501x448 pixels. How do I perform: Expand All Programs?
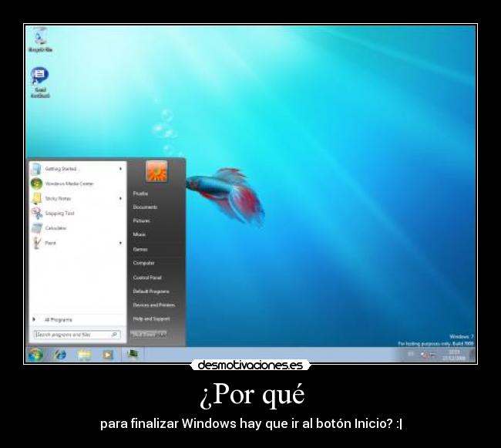77,319
